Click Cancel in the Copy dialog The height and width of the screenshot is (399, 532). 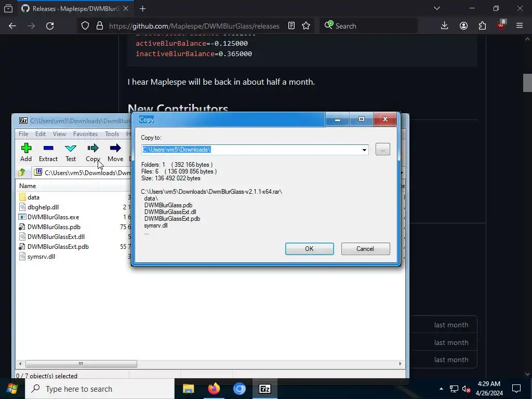point(365,249)
